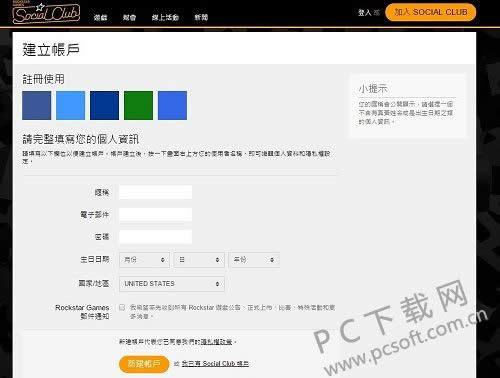500x378 pixels.
Task: Click the 生日日期 field label
Action: click(95, 259)
